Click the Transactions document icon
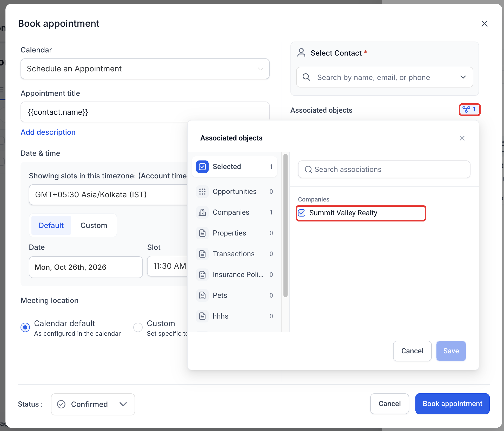Screen dimensions: 504x431 click(202, 254)
